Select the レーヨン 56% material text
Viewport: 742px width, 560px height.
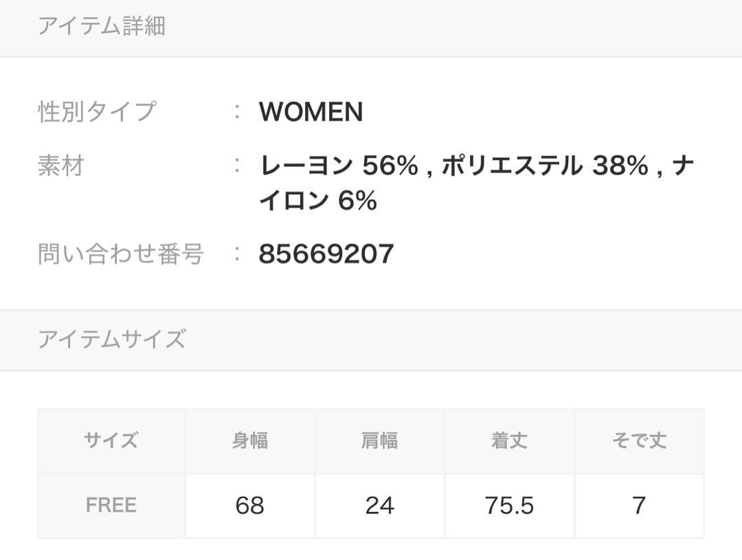339,166
